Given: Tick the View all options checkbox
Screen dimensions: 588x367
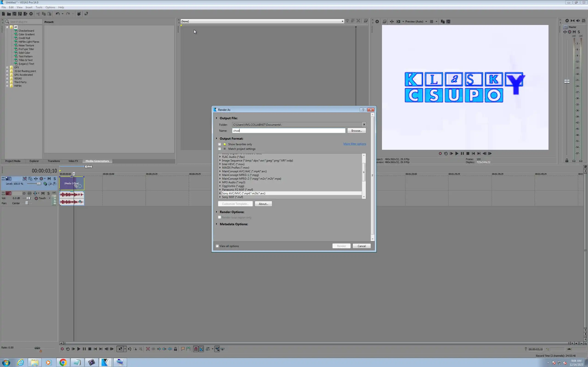Looking at the screenshot, I should pos(217,246).
